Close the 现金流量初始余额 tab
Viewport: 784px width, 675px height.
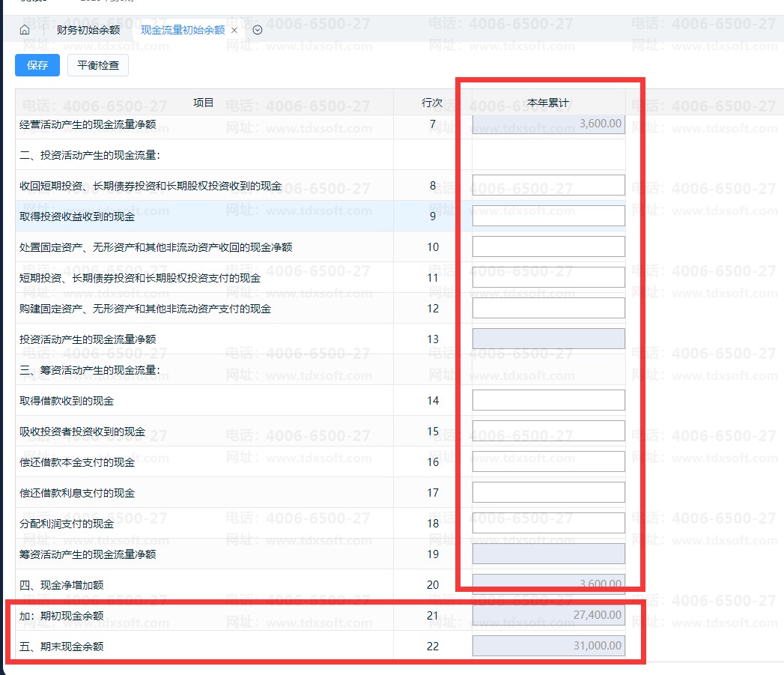point(234,30)
